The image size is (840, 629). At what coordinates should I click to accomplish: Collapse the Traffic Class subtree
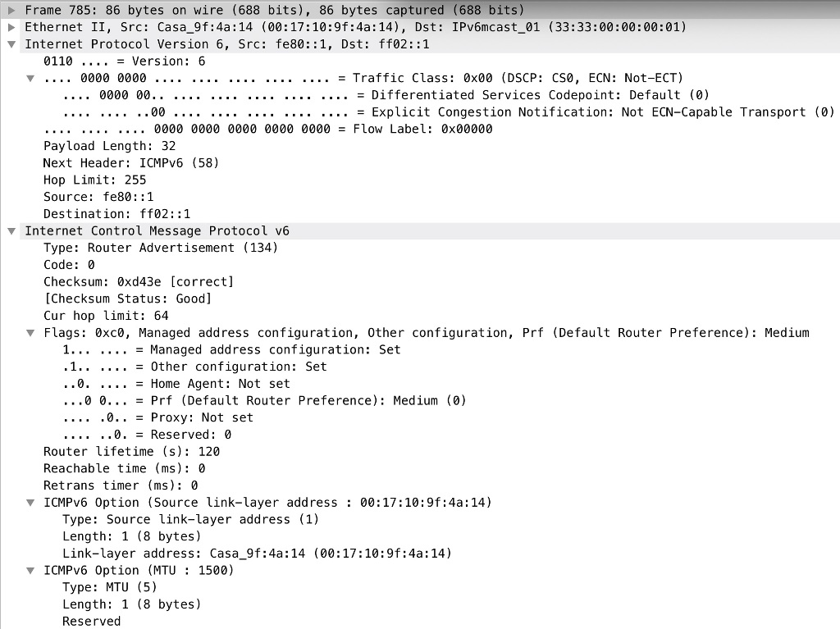pos(30,78)
